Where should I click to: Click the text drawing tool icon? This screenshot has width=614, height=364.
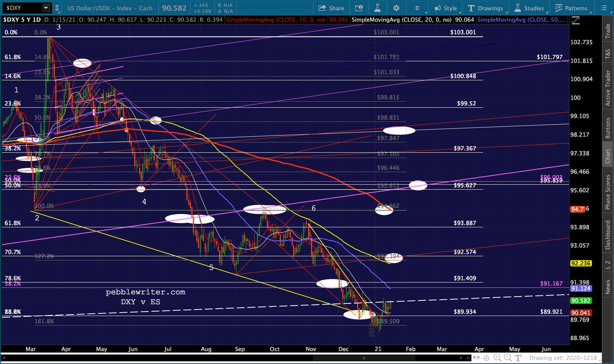(518, 358)
